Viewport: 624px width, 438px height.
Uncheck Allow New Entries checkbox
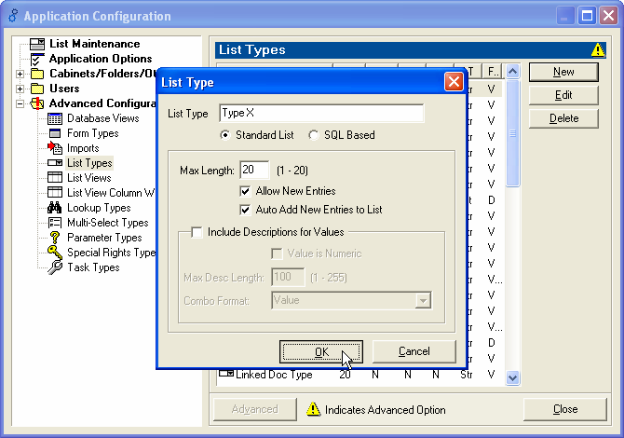point(245,191)
